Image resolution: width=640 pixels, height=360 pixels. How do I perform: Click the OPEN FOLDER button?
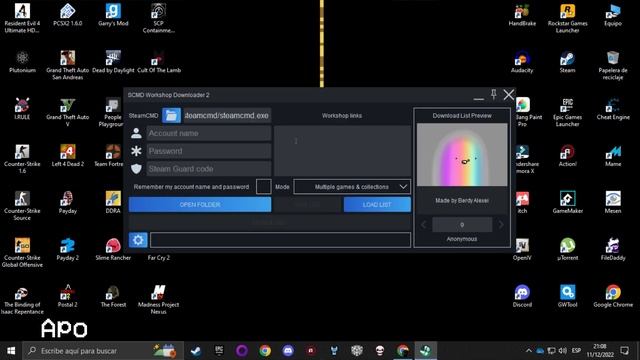click(x=200, y=204)
